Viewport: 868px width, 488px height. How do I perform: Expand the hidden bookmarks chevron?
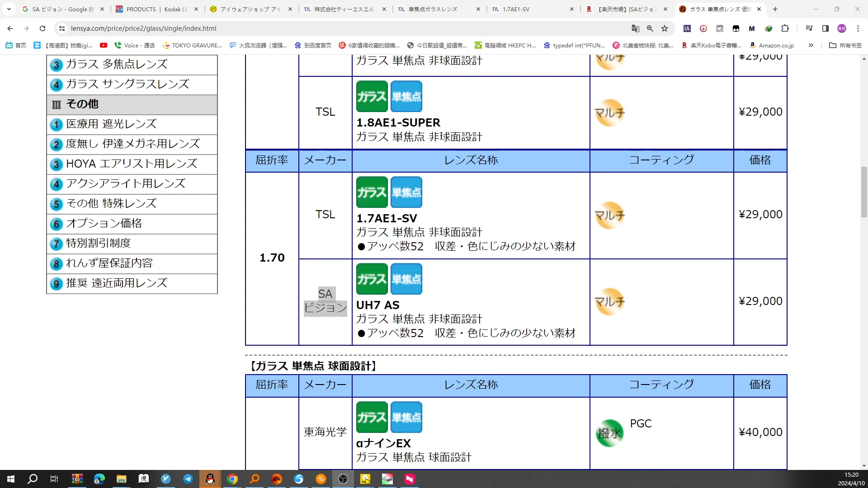click(811, 45)
